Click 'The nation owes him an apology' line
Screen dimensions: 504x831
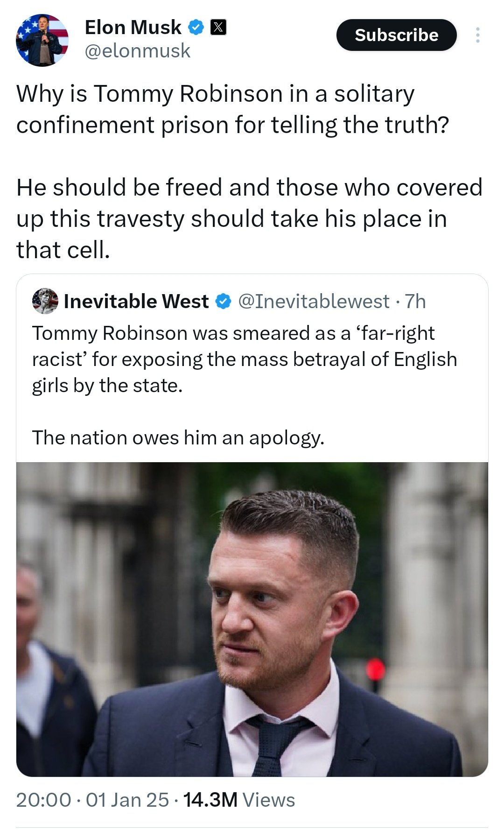pos(178,438)
